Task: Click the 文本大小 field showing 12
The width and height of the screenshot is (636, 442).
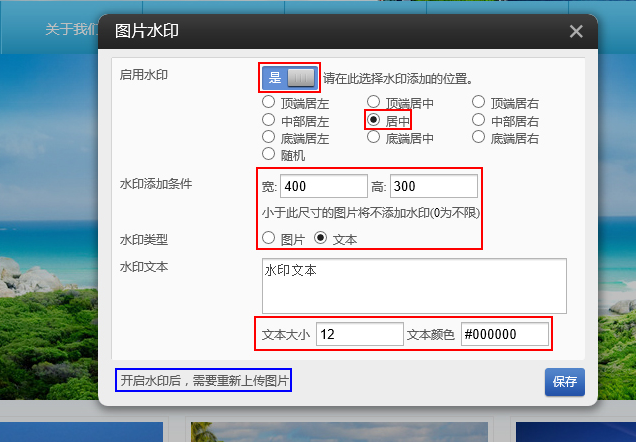Action: 360,334
